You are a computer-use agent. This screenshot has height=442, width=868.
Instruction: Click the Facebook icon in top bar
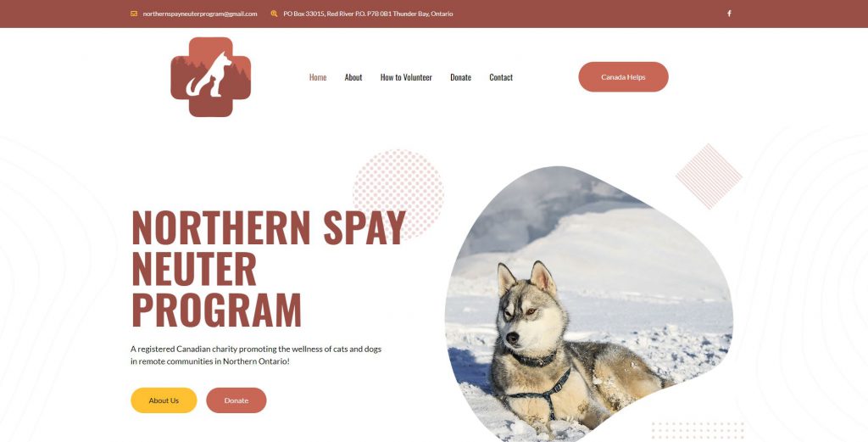click(x=728, y=14)
